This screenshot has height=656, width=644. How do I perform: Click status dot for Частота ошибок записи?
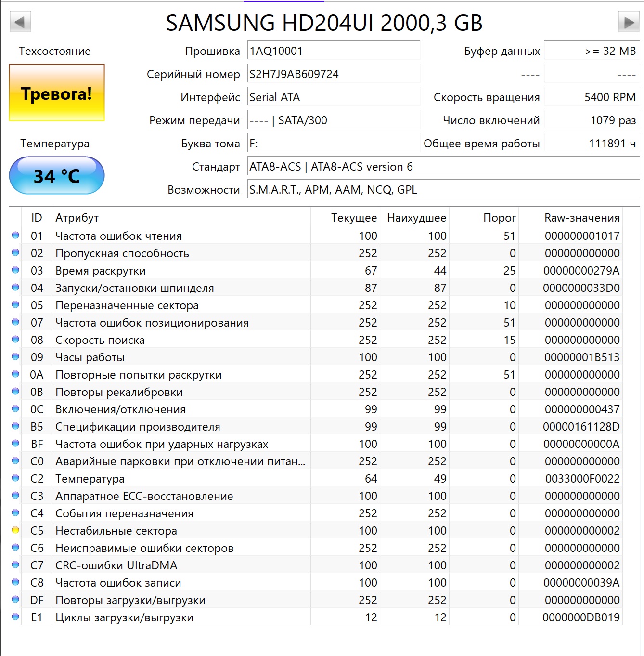pyautogui.click(x=15, y=582)
